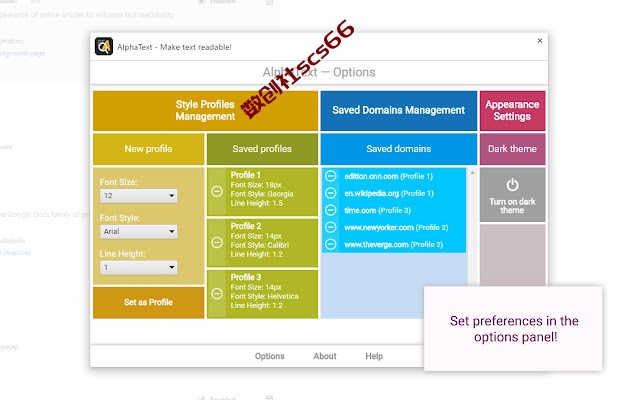Toggle Turn on dark theme

coord(512,195)
